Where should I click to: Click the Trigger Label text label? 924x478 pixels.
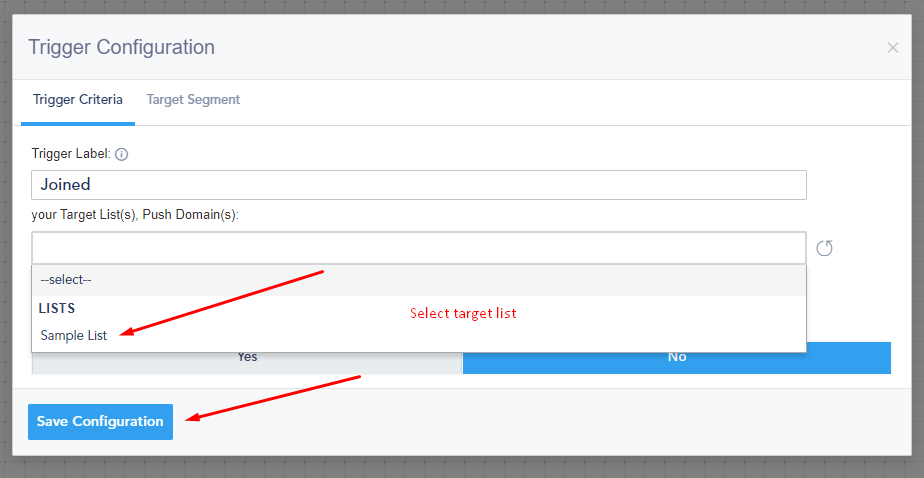point(71,155)
